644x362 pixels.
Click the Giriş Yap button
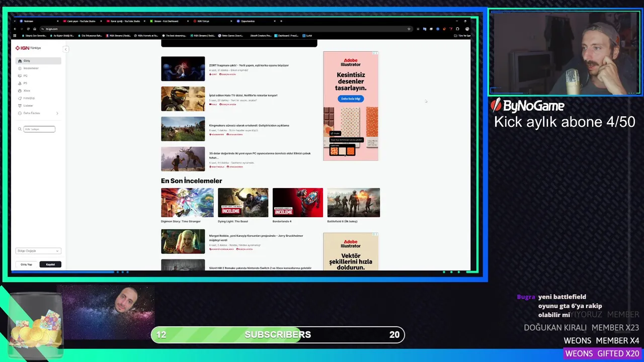pyautogui.click(x=26, y=264)
